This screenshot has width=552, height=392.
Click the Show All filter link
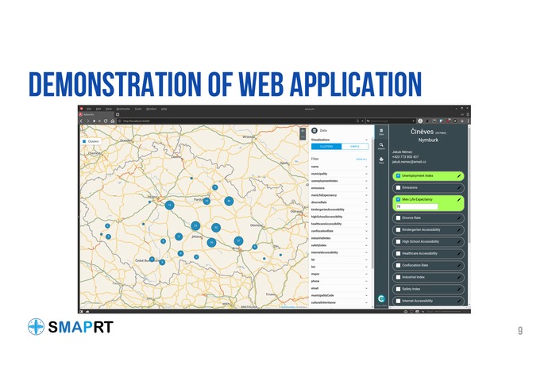(361, 159)
